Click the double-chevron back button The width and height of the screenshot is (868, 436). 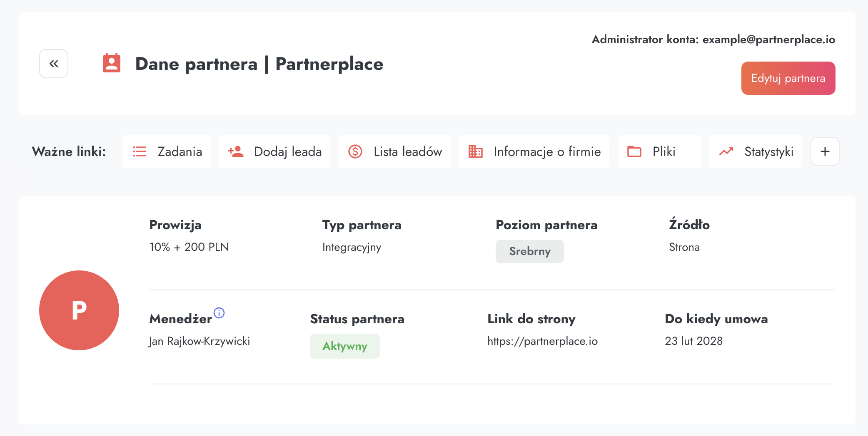coord(54,64)
